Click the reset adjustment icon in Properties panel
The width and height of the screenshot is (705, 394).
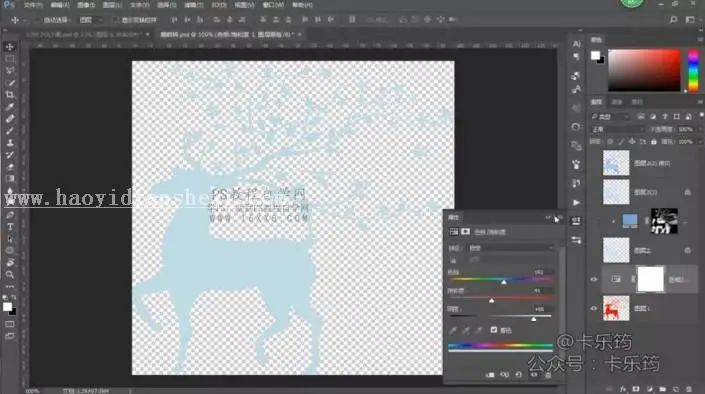point(519,375)
